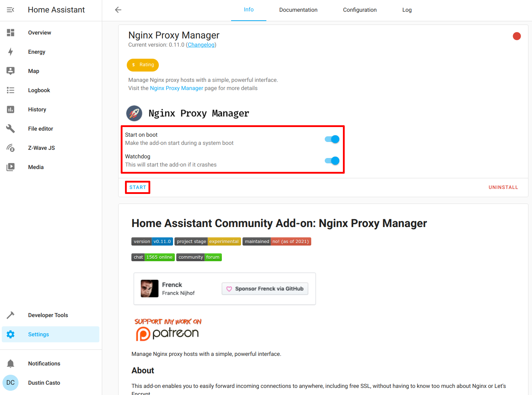
Task: Open the Configuration tab
Action: point(360,10)
